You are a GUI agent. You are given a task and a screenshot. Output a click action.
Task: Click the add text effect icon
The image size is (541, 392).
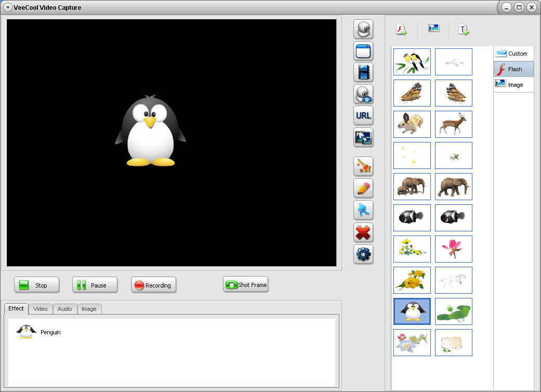[x=464, y=29]
